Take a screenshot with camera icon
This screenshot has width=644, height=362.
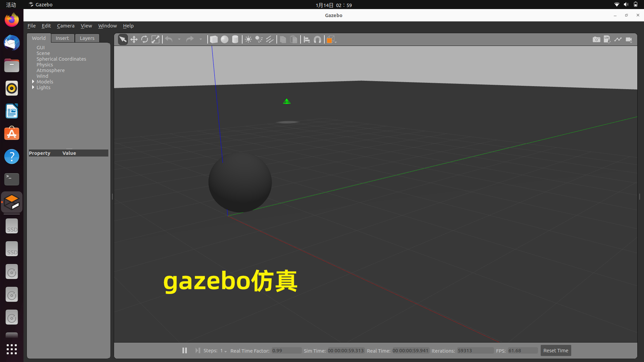click(x=596, y=40)
